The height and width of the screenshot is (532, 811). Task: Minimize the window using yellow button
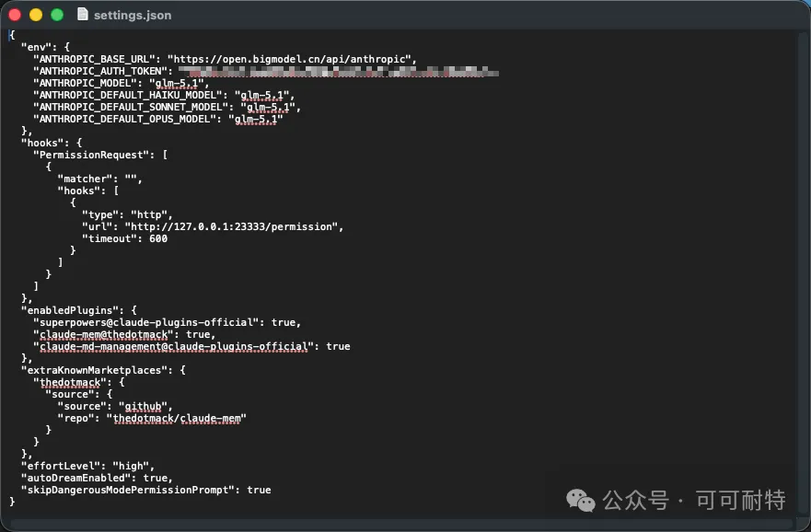point(36,15)
